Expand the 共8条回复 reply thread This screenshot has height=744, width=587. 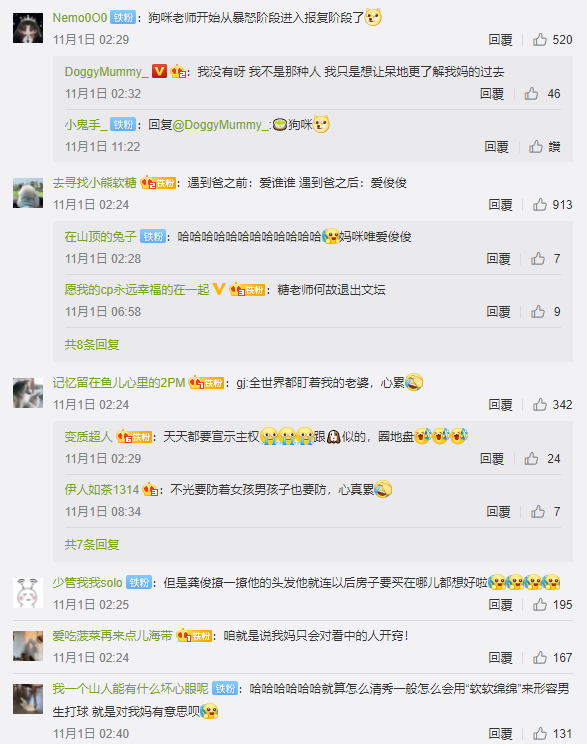(x=92, y=344)
